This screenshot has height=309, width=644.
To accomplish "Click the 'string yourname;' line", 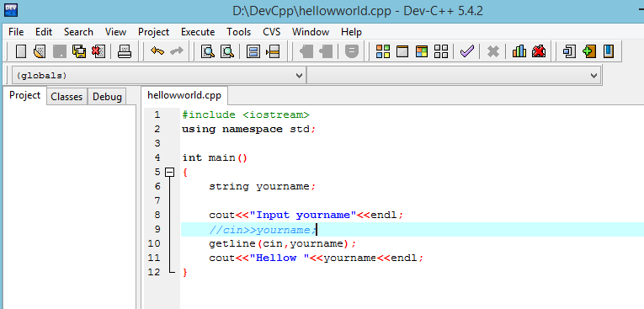I will 263,186.
